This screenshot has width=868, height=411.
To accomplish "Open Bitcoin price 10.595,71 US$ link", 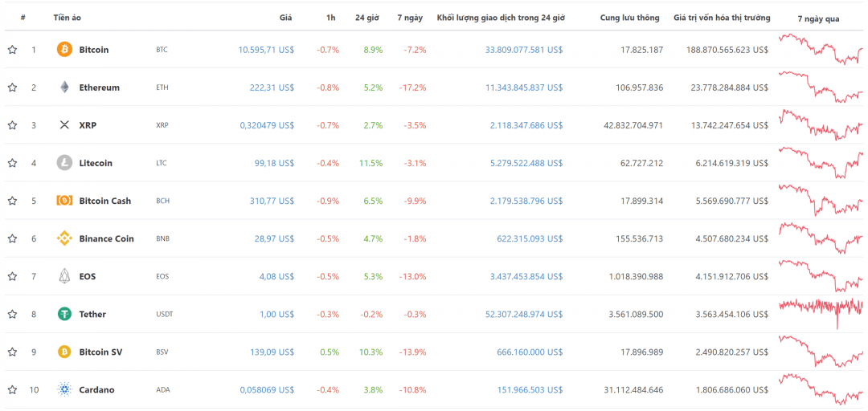I will (x=266, y=50).
